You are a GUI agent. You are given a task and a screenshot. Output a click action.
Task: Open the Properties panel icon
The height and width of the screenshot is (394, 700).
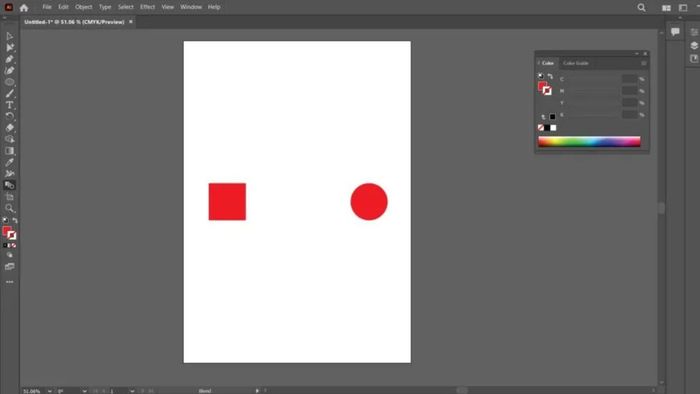tap(694, 32)
